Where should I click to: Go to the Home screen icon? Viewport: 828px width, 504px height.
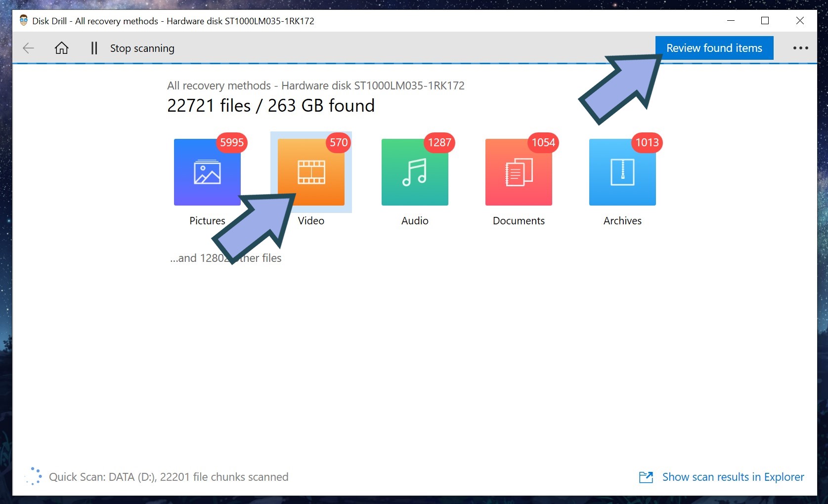(61, 48)
